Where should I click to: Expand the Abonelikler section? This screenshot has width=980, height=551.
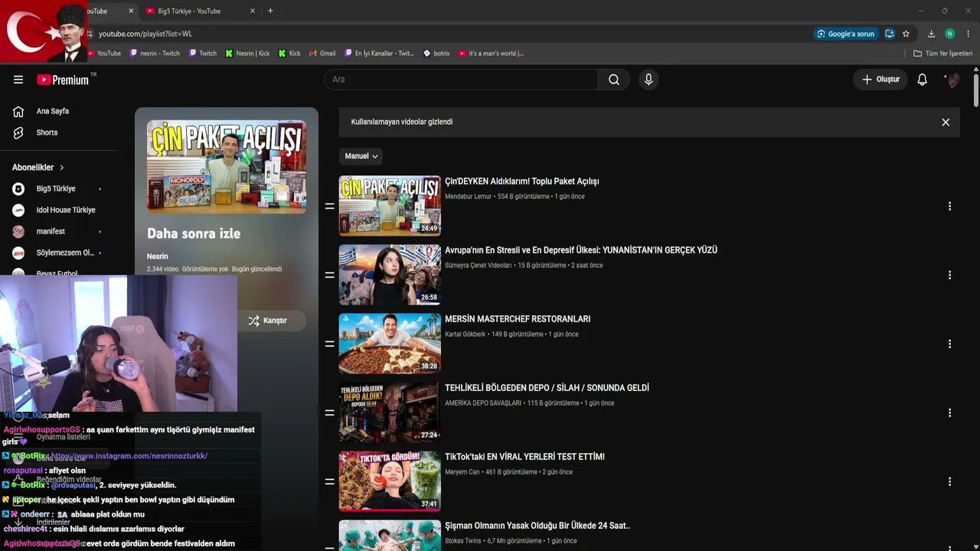tap(38, 168)
